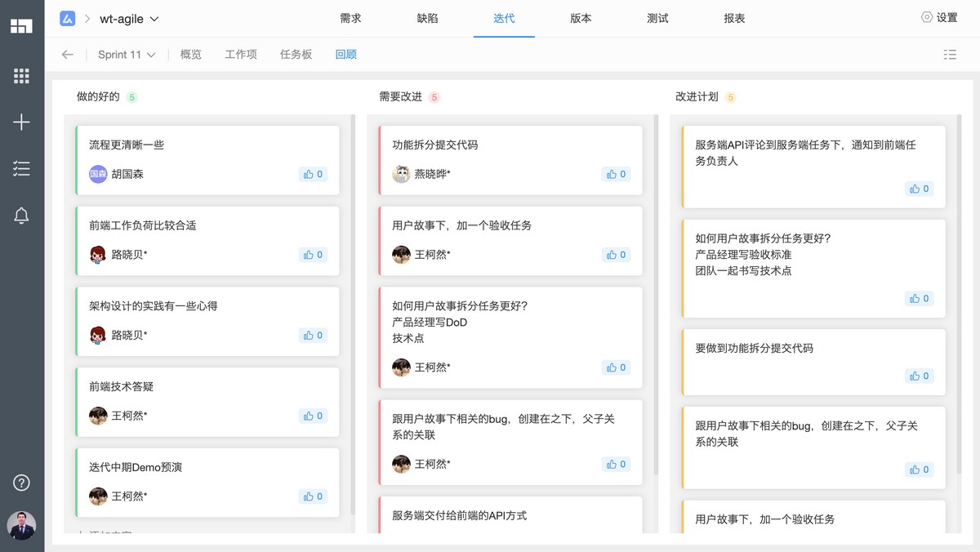Click the list view icon below 设置

(x=950, y=55)
